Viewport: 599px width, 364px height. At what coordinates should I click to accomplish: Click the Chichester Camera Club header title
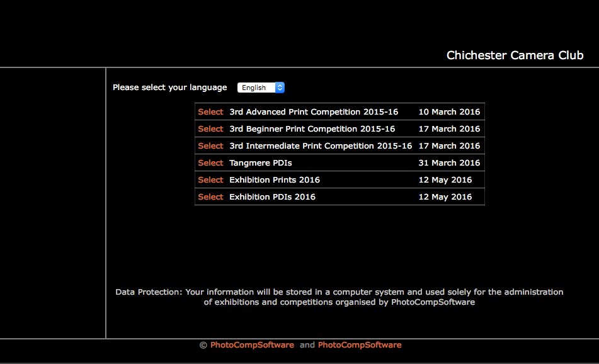[515, 55]
